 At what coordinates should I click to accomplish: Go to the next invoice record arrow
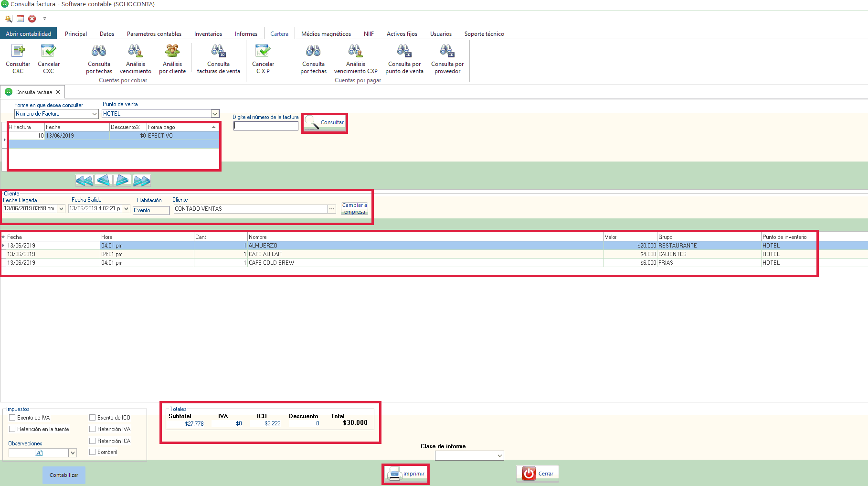(x=122, y=180)
